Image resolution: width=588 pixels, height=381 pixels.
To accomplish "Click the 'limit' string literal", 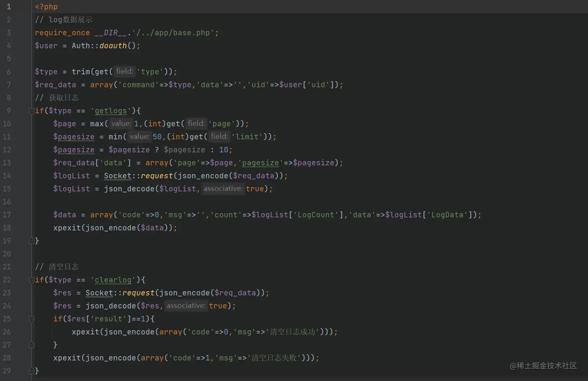I will click(x=247, y=137).
